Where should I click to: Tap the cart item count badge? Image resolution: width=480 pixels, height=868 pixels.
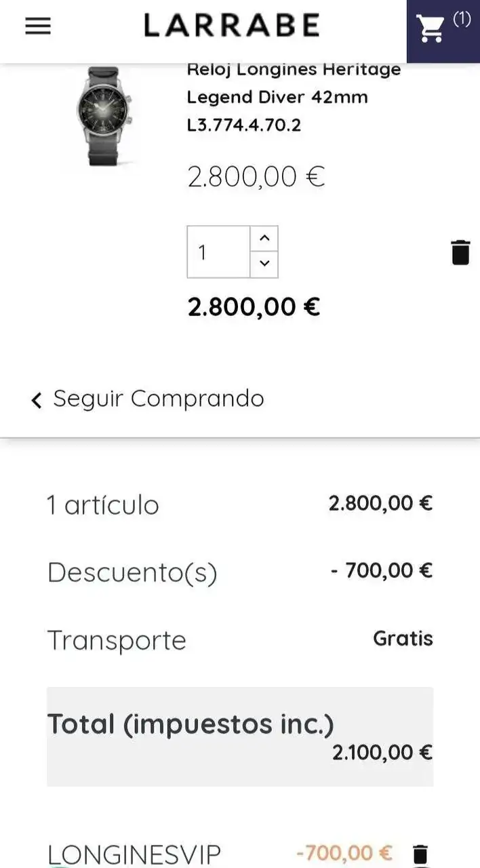coord(462,19)
